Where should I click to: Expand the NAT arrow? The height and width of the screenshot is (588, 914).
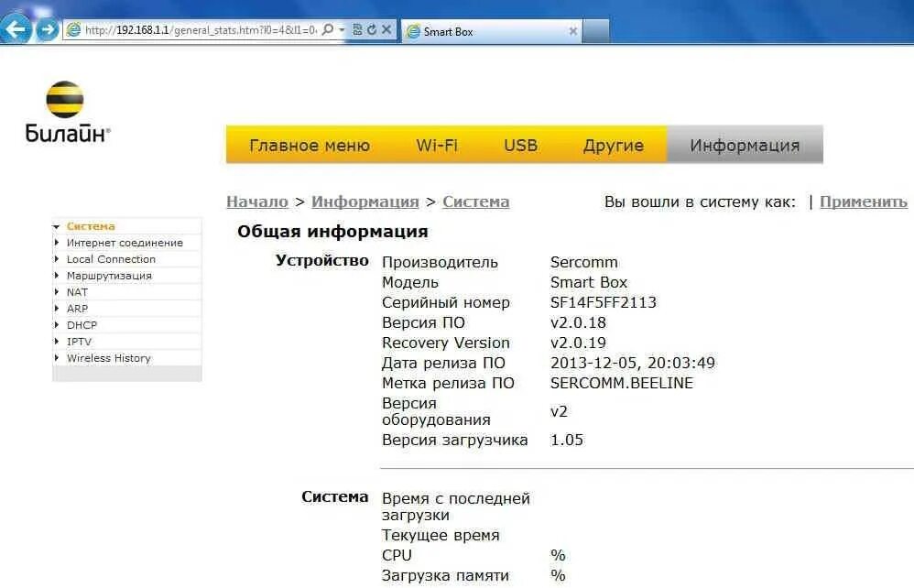click(57, 291)
